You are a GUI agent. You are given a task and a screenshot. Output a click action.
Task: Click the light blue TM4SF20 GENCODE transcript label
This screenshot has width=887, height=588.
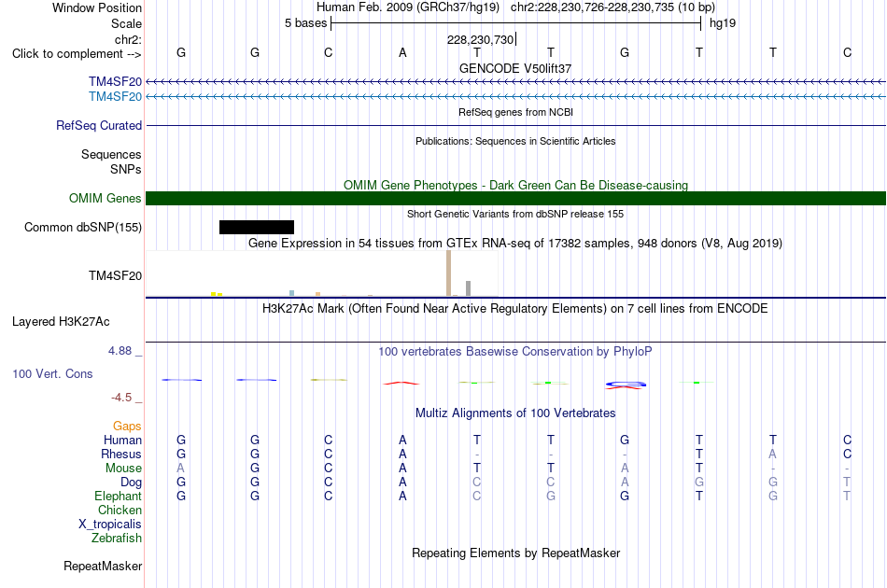point(115,97)
